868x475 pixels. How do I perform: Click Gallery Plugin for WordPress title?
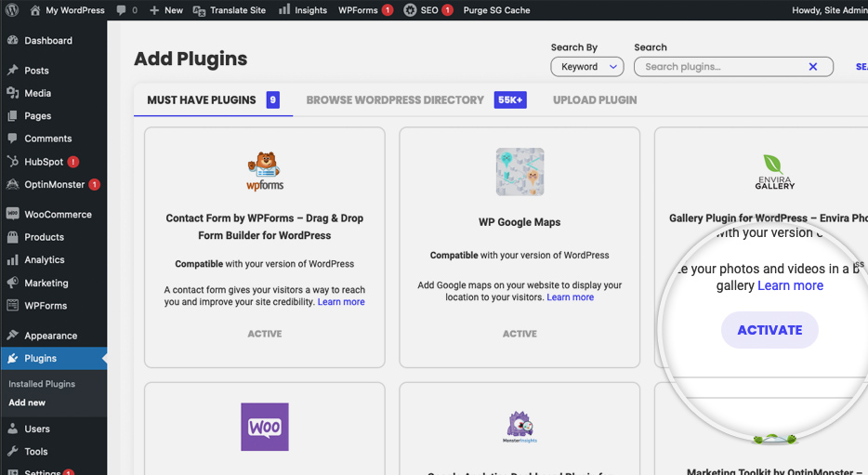(769, 218)
